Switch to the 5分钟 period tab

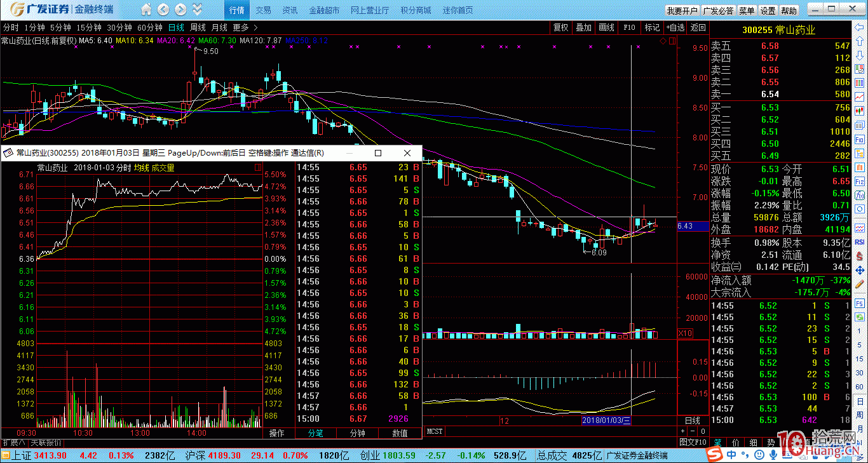(60, 27)
